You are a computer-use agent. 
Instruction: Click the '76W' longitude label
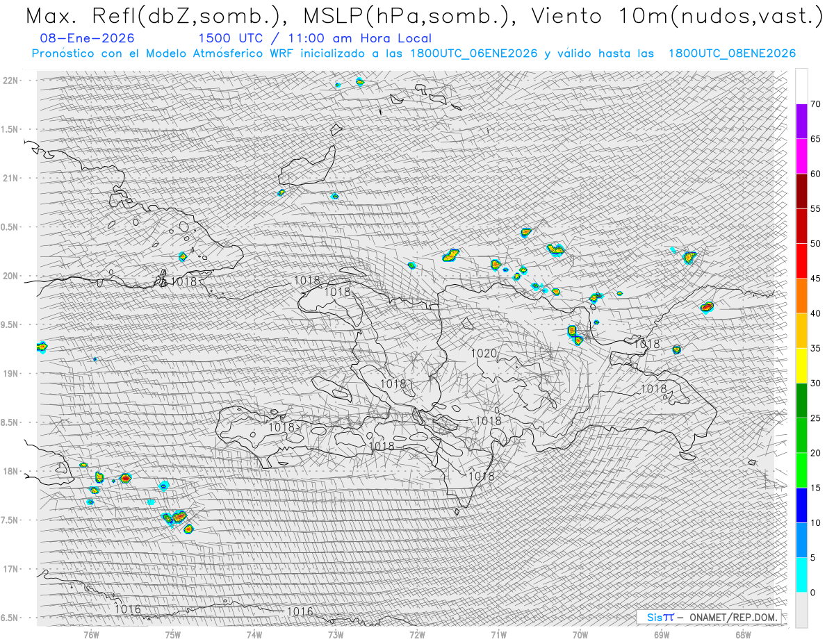tap(91, 634)
